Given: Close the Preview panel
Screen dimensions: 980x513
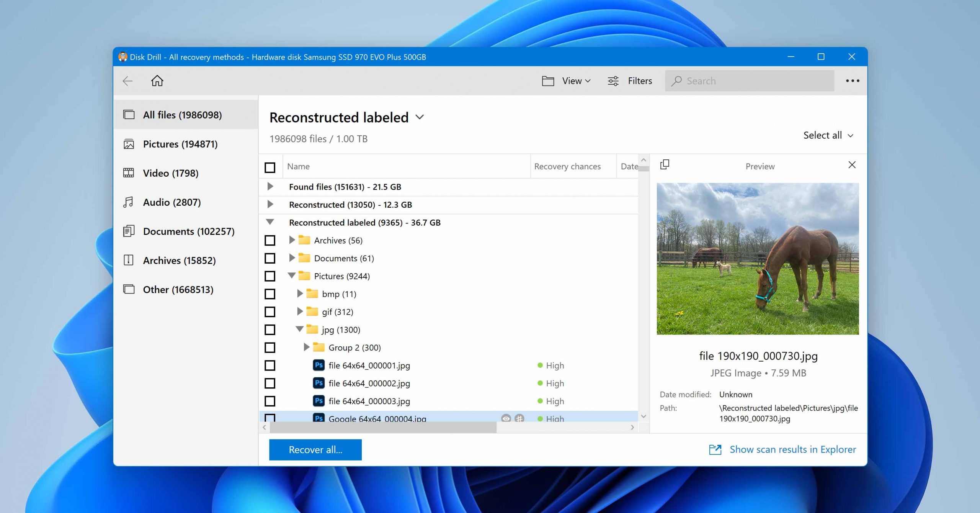Looking at the screenshot, I should click(852, 165).
